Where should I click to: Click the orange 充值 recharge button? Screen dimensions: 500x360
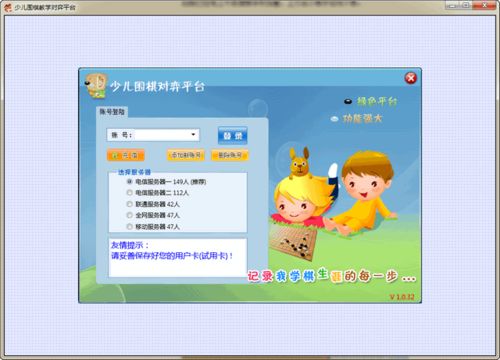126,155
